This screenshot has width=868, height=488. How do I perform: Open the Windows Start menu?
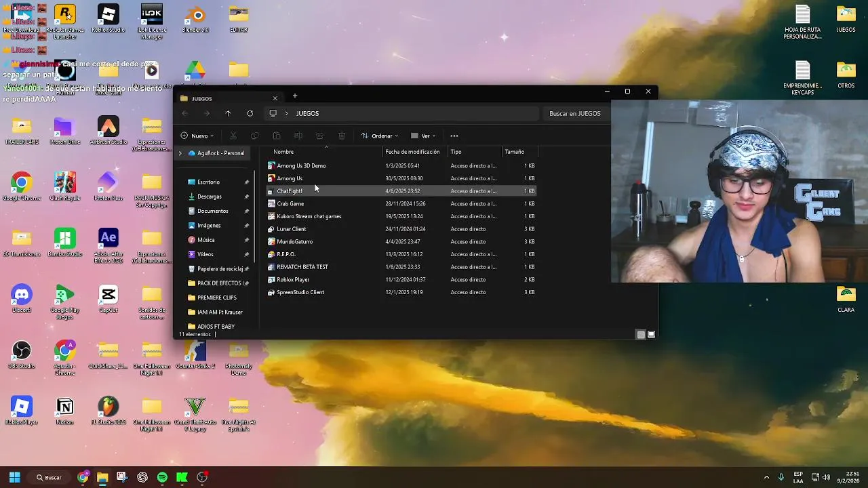(15, 477)
